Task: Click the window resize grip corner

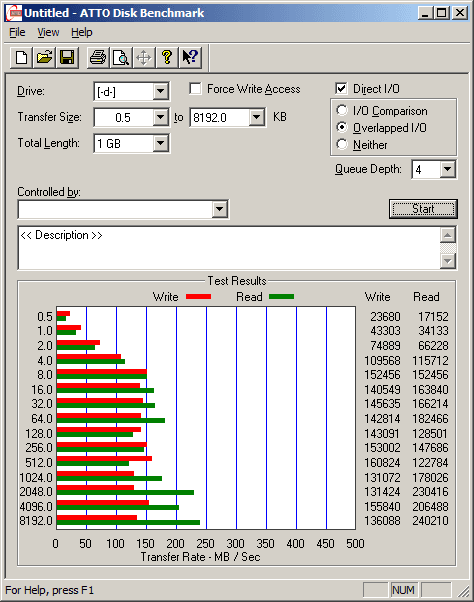Action: (464, 592)
